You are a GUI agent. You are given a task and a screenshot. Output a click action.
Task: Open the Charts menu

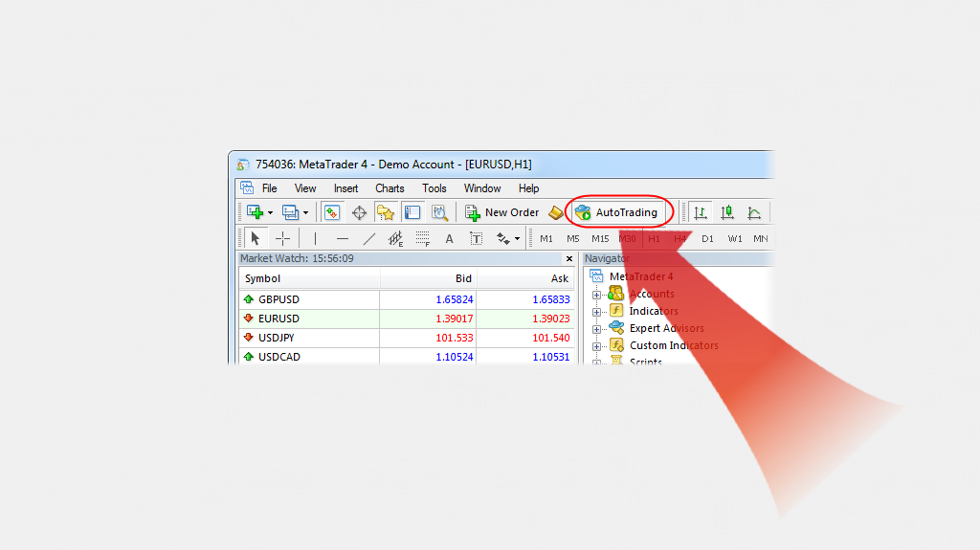[x=390, y=188]
